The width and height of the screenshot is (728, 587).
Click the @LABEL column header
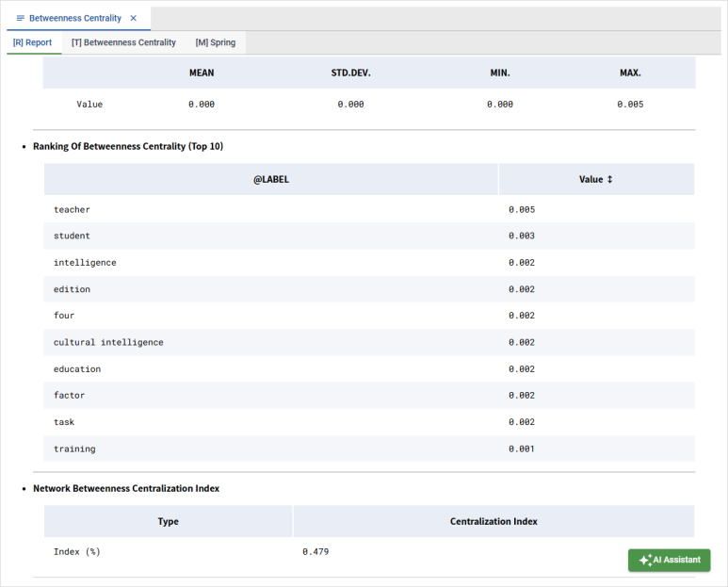click(271, 179)
